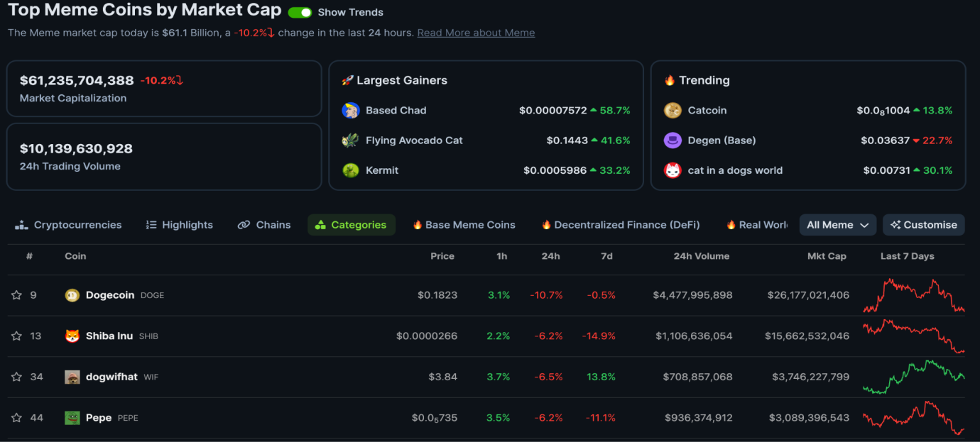Expand the All Meme dropdown
980x442 pixels.
tap(838, 225)
